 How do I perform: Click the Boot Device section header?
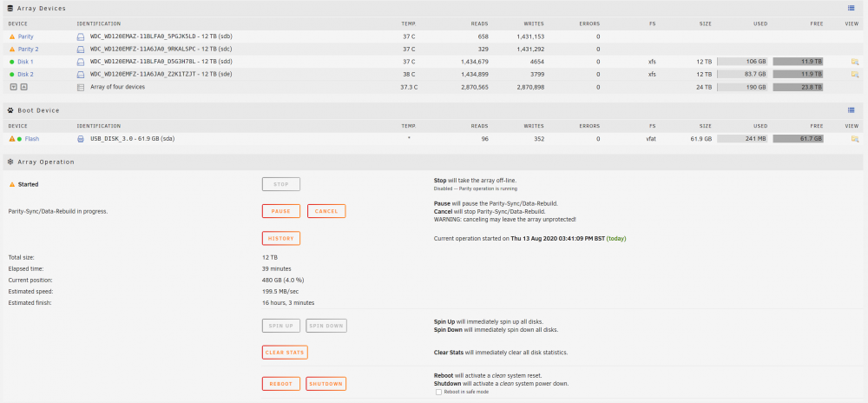click(x=434, y=110)
